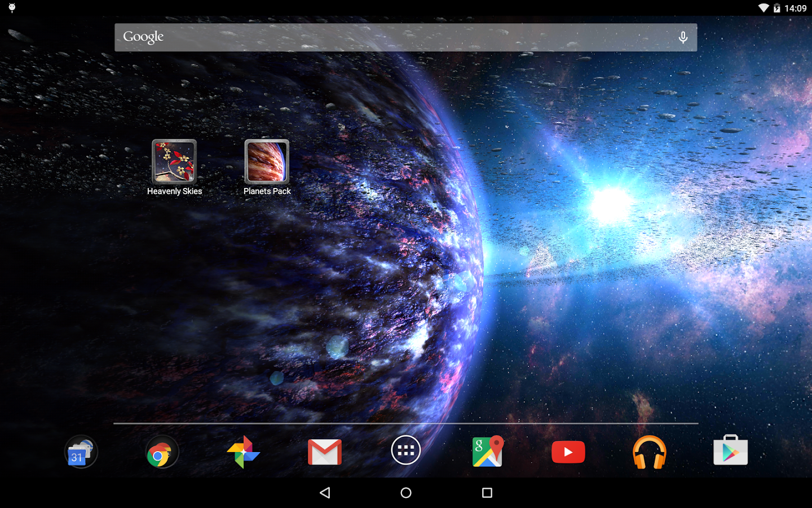Launch the Chrome browser
Image resolution: width=812 pixels, height=508 pixels.
(x=162, y=452)
